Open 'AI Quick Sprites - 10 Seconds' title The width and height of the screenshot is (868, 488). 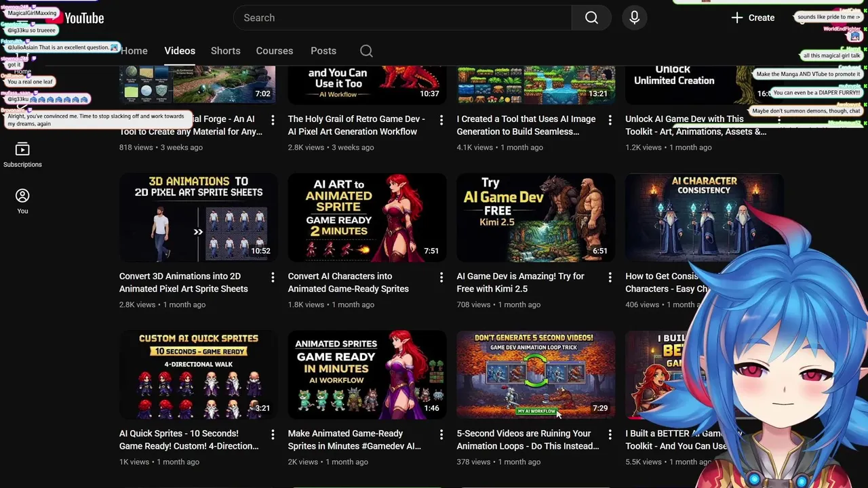(x=189, y=440)
